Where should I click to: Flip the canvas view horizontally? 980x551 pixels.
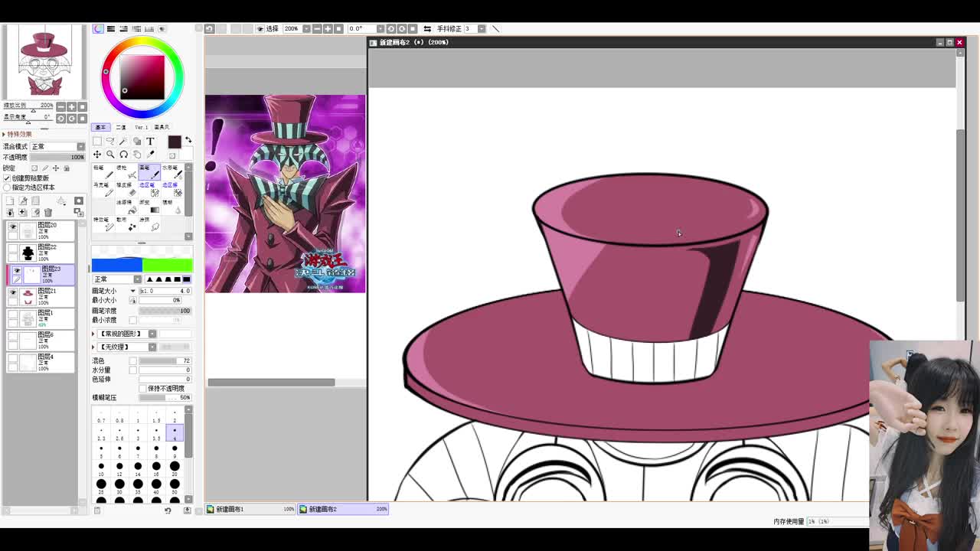427,28
